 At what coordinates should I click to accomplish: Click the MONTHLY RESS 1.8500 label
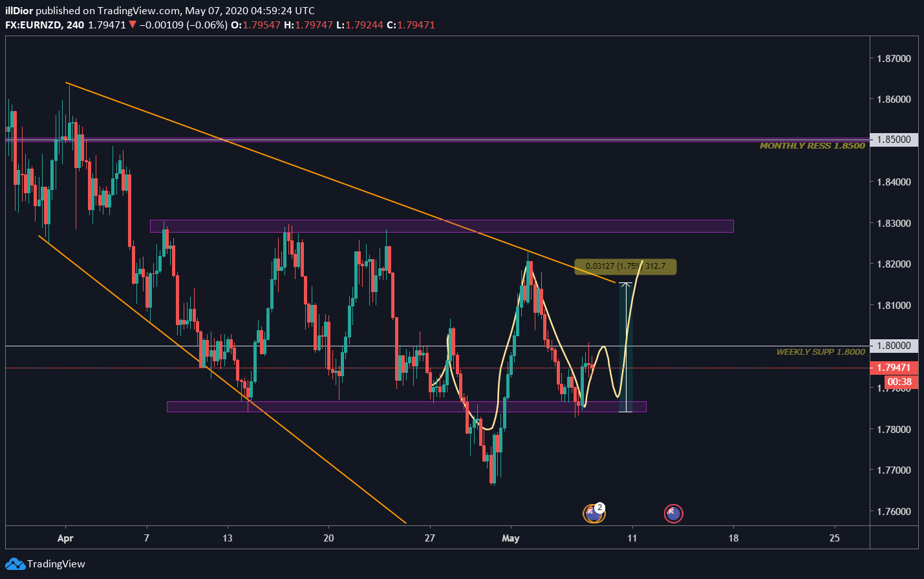[812, 146]
